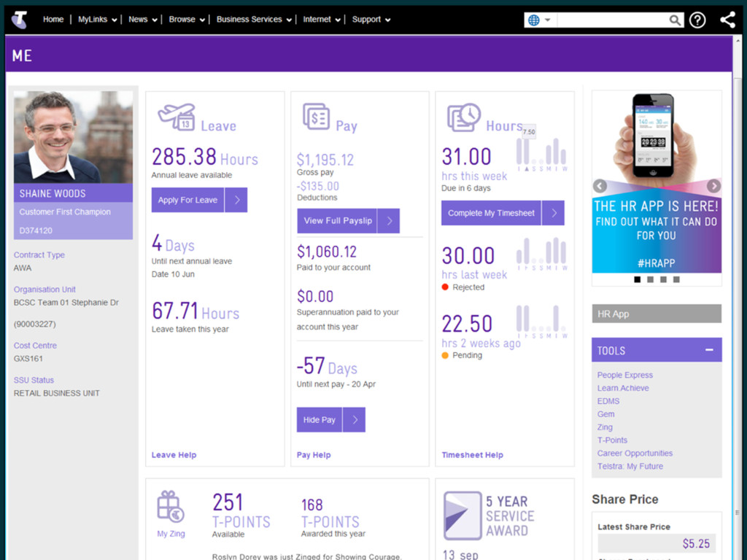Click the Hours clock icon
Screen dimensions: 747x560
click(463, 117)
